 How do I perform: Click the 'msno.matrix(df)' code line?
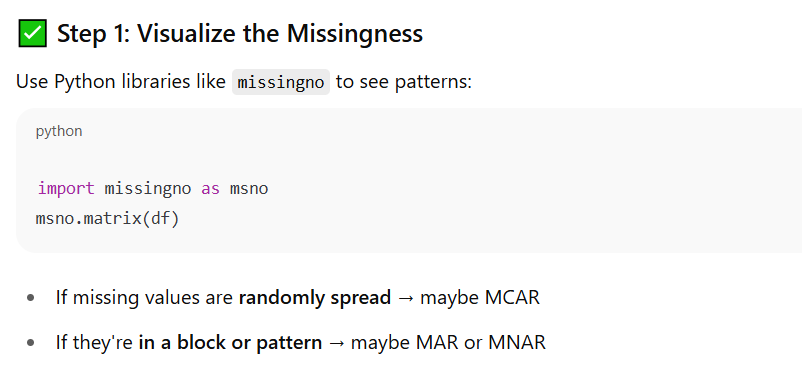(x=107, y=219)
